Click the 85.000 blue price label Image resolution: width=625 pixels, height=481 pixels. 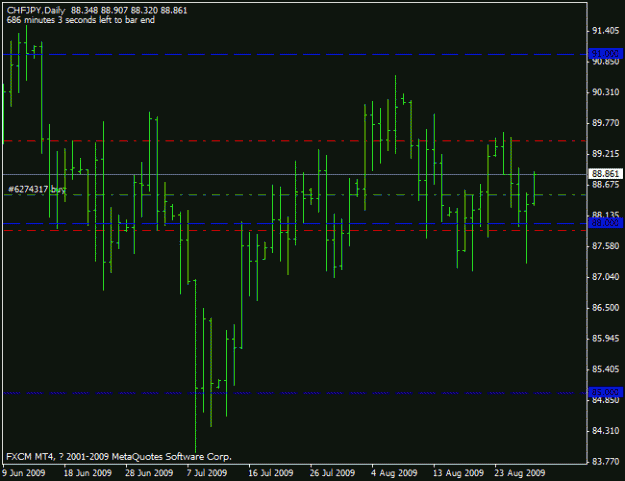click(x=605, y=392)
